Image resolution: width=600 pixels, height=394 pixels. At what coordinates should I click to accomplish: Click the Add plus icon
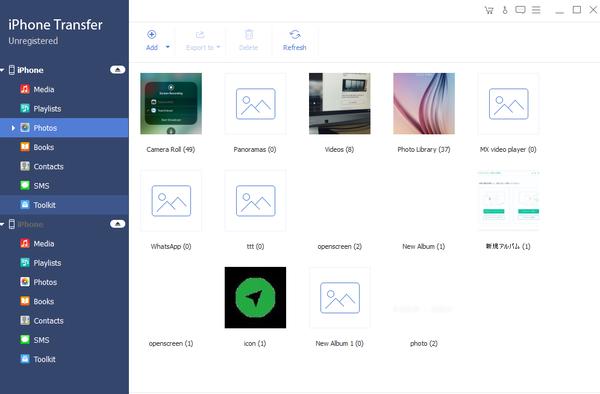point(152,34)
